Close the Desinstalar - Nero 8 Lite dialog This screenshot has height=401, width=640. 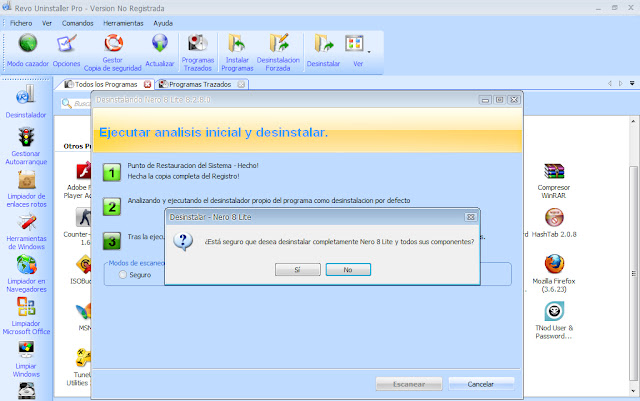click(x=471, y=217)
